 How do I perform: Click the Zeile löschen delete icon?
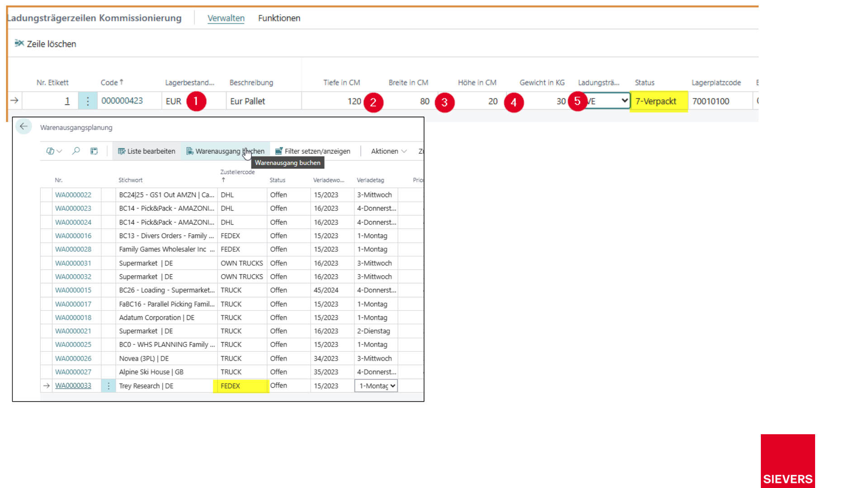pos(19,43)
